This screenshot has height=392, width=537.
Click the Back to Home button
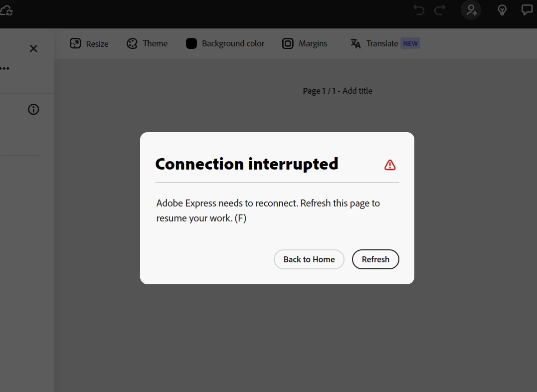point(309,259)
